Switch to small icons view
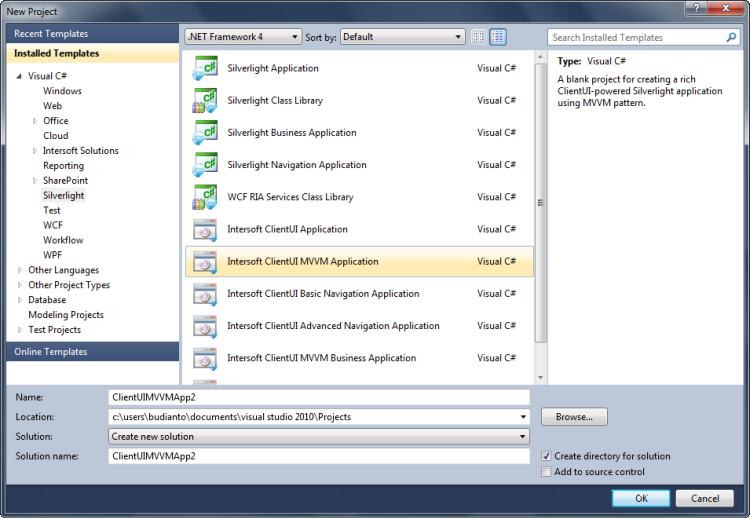The image size is (750, 518). pyautogui.click(x=478, y=37)
